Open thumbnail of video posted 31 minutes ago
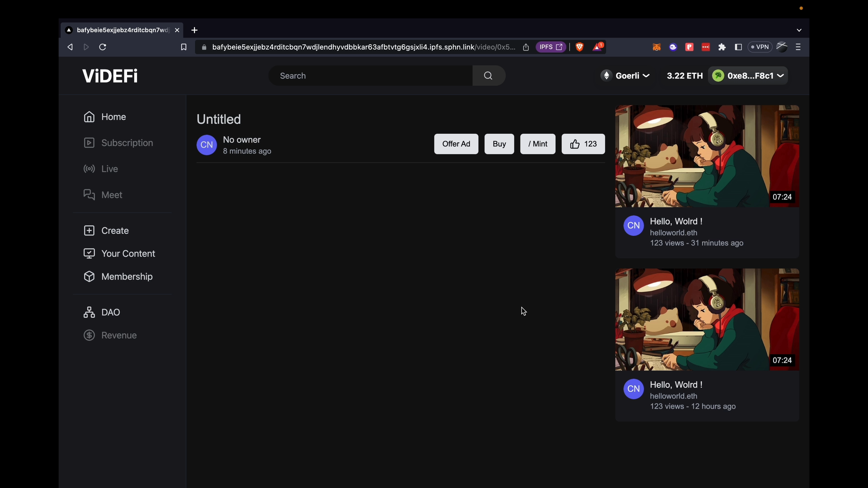Viewport: 868px width, 488px height. [x=707, y=156]
